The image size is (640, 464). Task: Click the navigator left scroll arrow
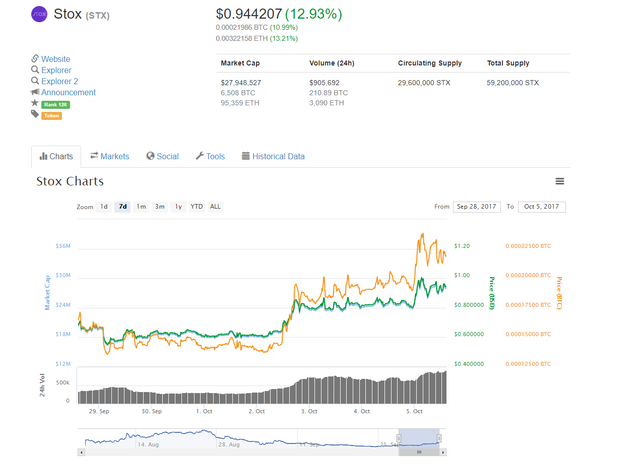pyautogui.click(x=81, y=452)
